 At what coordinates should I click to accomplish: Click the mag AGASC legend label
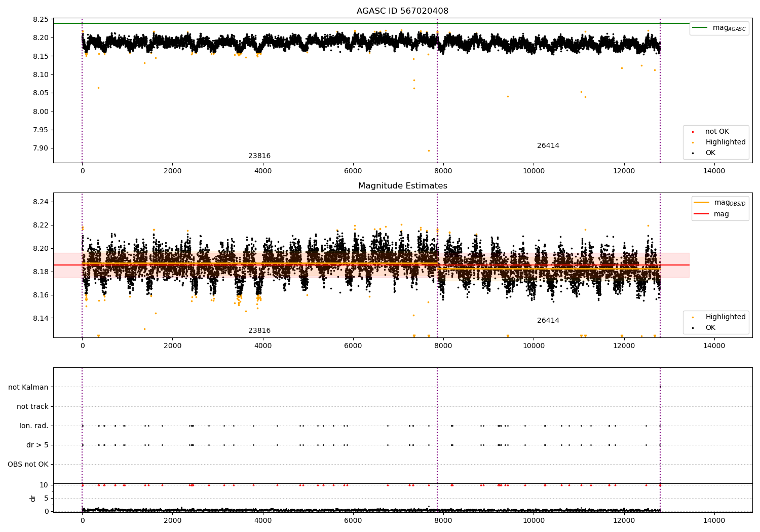[x=729, y=28]
